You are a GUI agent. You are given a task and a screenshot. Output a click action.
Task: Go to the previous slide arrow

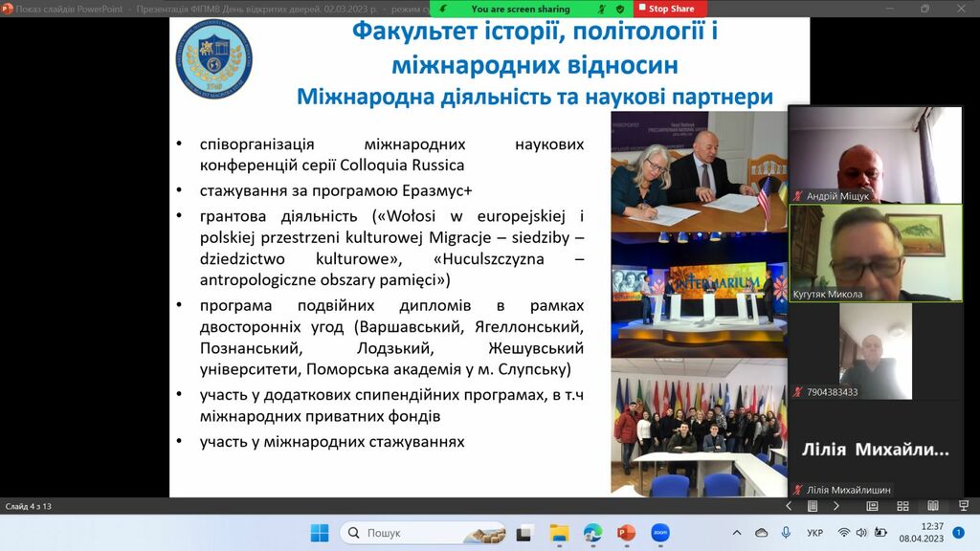789,506
